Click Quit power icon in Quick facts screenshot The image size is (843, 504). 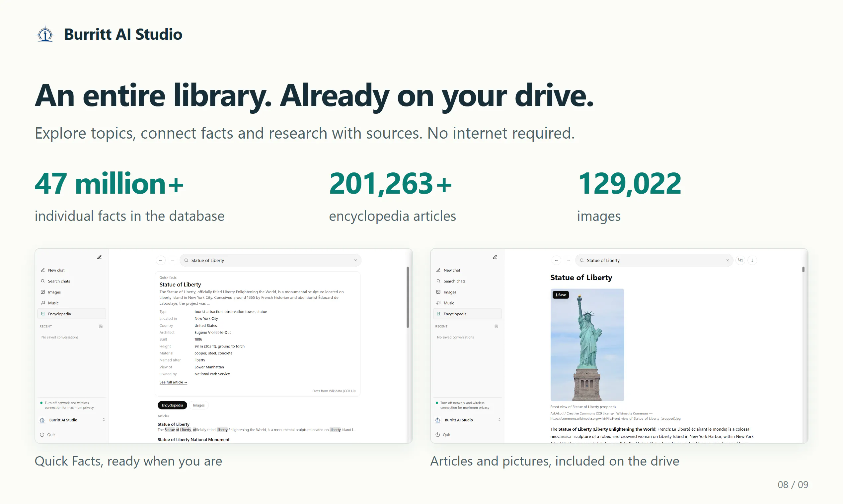click(42, 435)
